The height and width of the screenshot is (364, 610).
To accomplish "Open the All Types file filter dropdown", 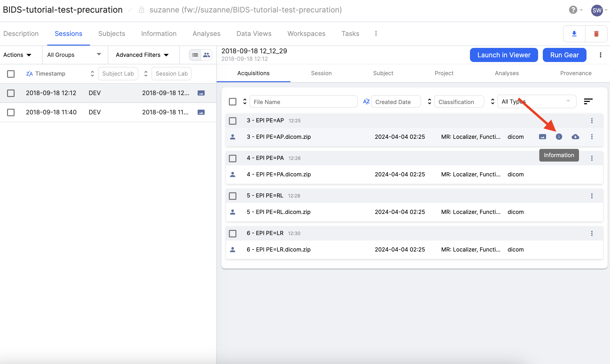I will [537, 101].
